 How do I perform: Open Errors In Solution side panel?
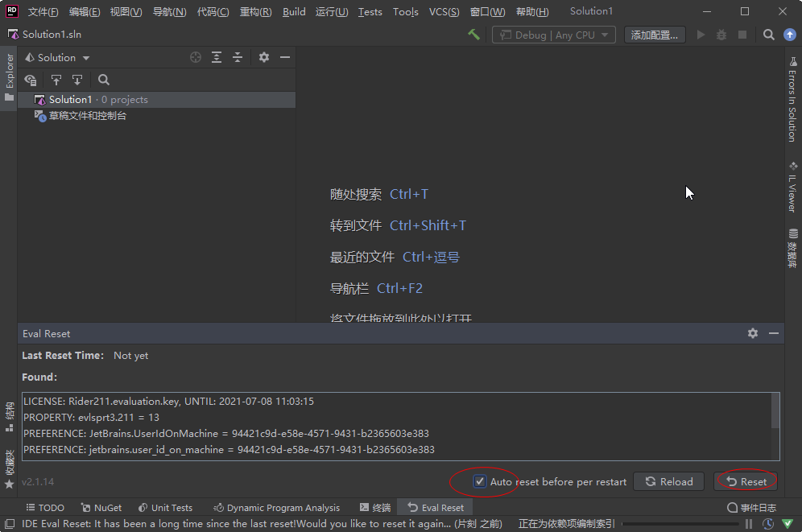tap(792, 99)
